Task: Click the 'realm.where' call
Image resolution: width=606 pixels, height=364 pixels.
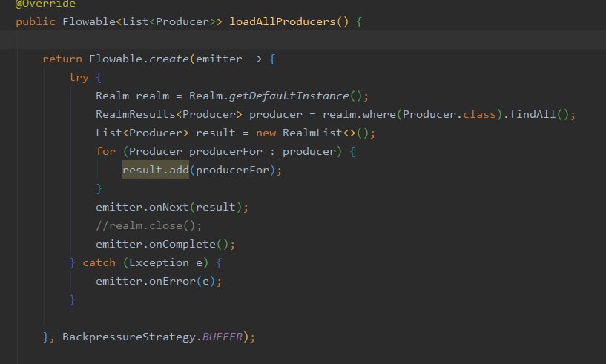Action: pos(359,114)
